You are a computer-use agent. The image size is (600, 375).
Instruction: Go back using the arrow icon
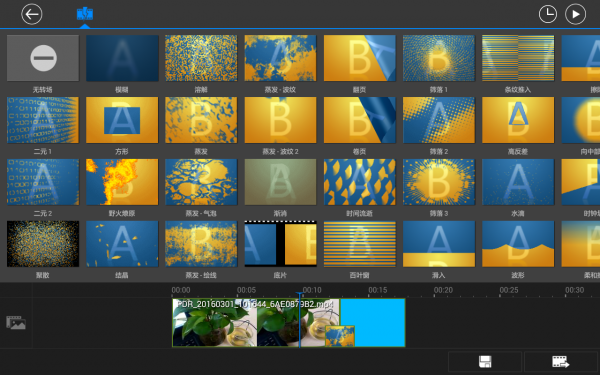32,14
